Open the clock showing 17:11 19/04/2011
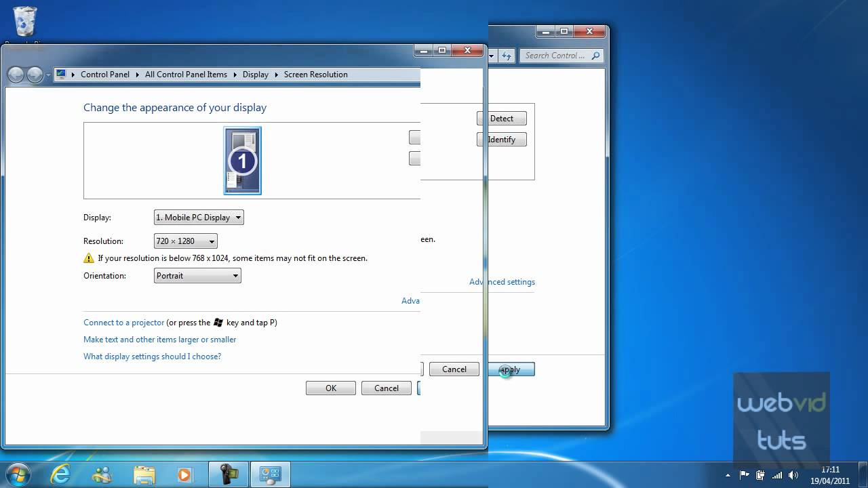This screenshot has height=488, width=868. 830,475
